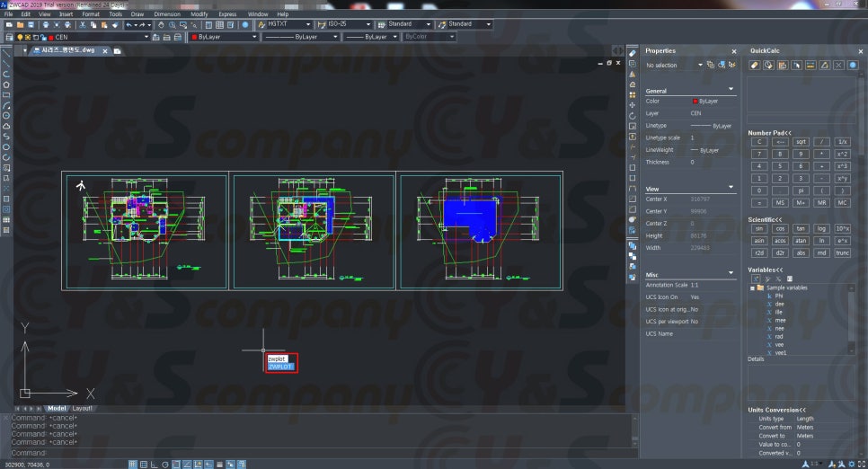Click the Save disk icon

pos(31,25)
